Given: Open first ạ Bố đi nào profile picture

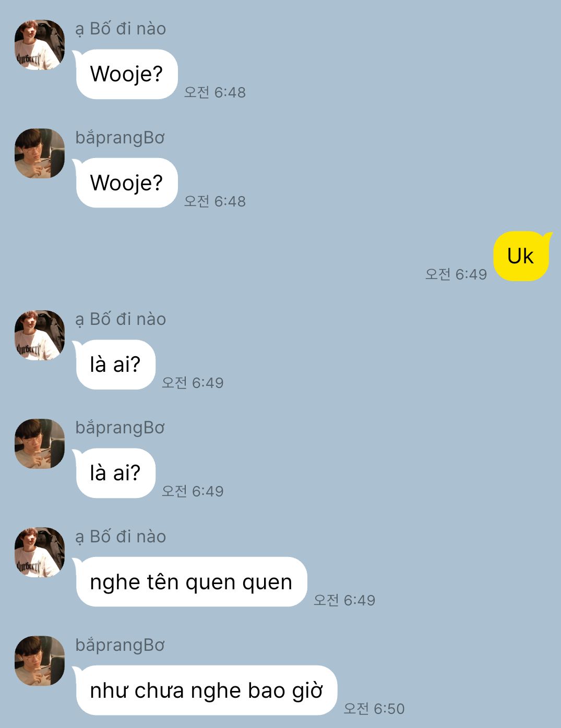Looking at the screenshot, I should (x=40, y=45).
